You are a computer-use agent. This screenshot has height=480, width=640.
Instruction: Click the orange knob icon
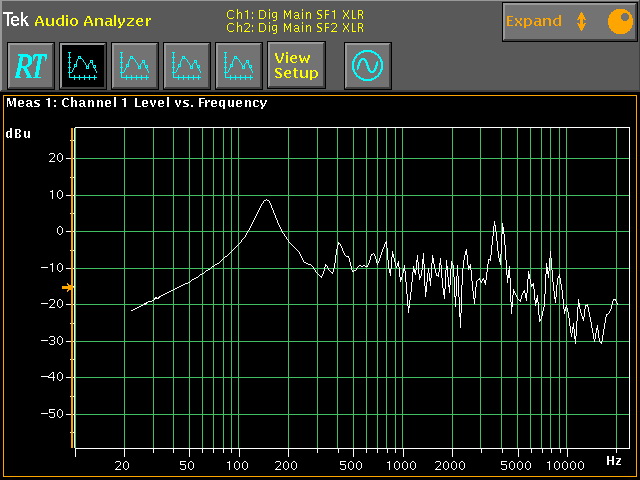(619, 21)
